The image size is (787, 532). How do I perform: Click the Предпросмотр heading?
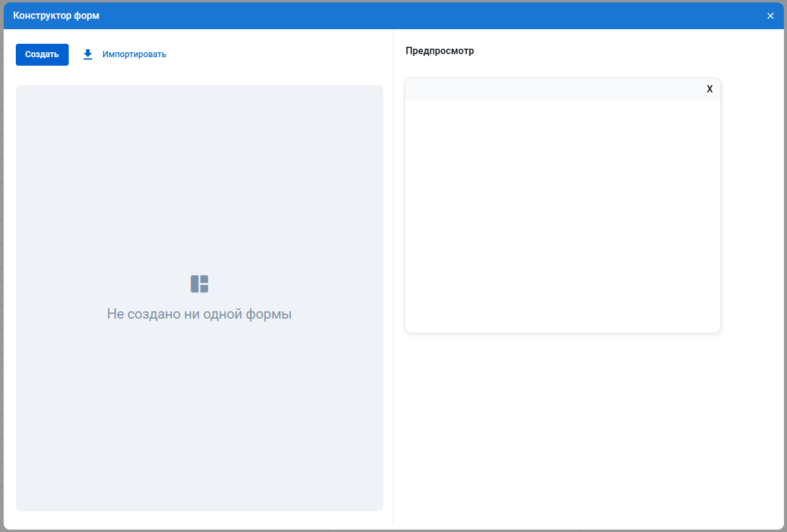click(439, 51)
